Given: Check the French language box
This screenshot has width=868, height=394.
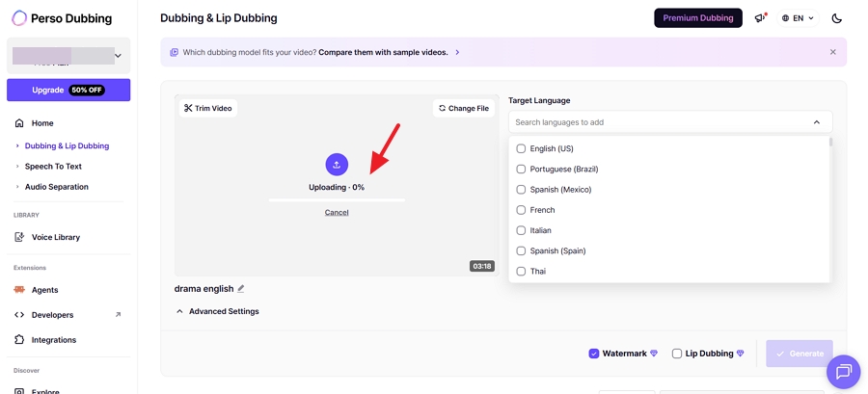Looking at the screenshot, I should pos(521,210).
